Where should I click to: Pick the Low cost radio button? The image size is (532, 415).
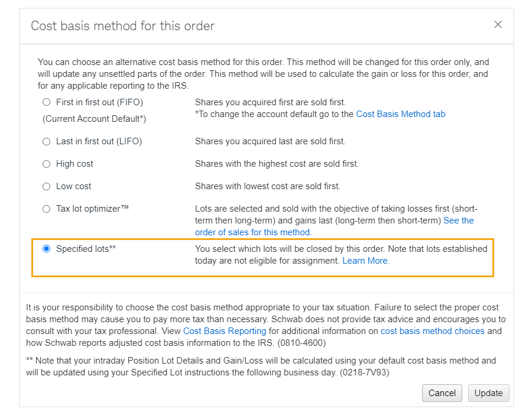[47, 186]
